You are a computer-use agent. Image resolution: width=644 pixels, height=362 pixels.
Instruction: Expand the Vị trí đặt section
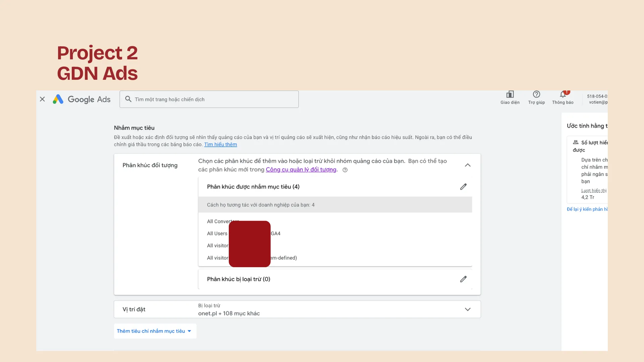pyautogui.click(x=468, y=309)
